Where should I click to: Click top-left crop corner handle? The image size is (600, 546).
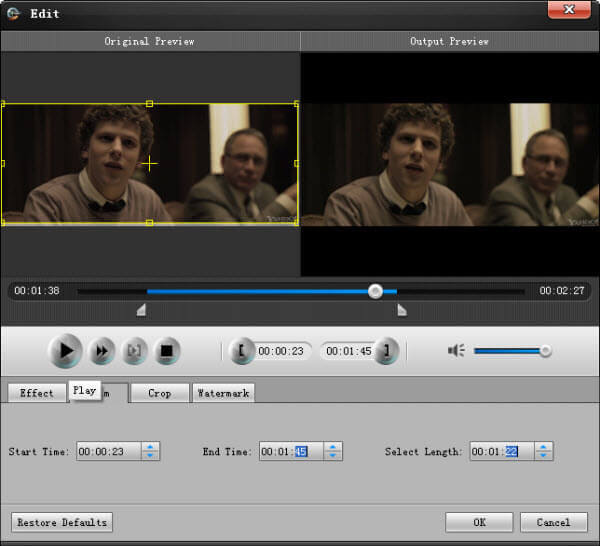pos(3,104)
